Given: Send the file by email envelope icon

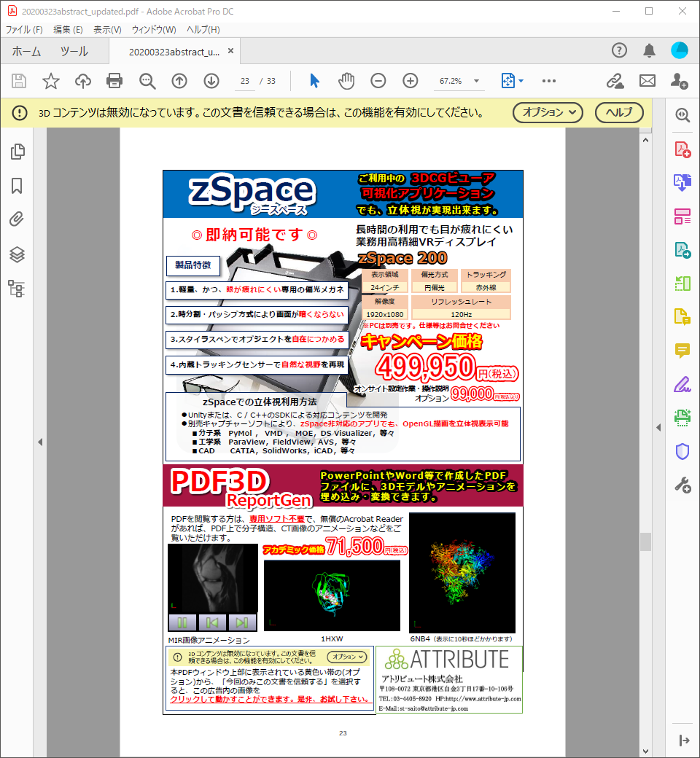Looking at the screenshot, I should (x=647, y=81).
